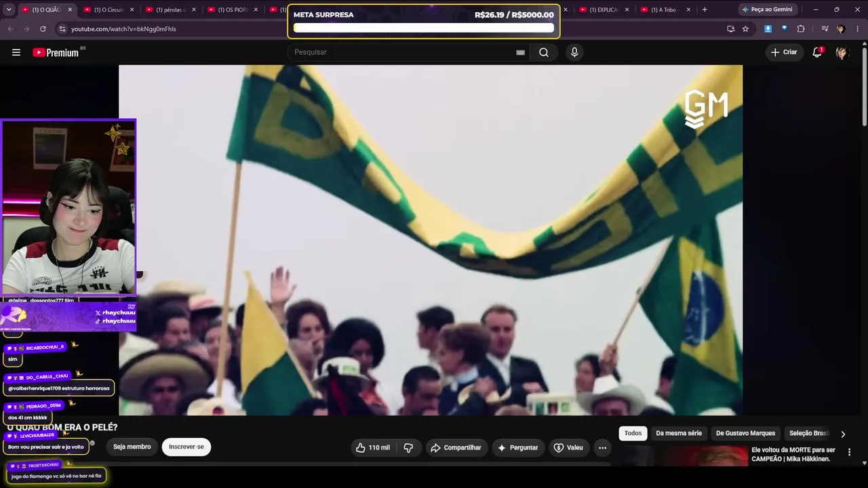Click the youtube.com address bar URL
Image resolution: width=868 pixels, height=488 pixels.
click(123, 29)
